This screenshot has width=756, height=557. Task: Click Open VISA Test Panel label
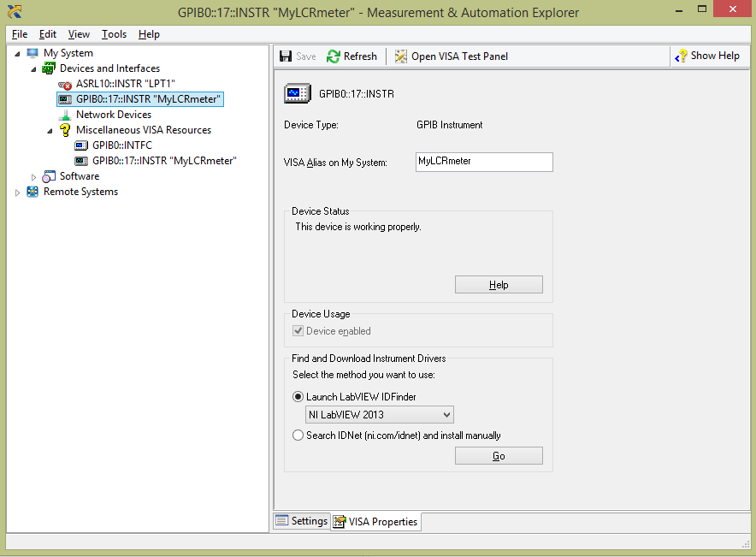click(x=459, y=56)
